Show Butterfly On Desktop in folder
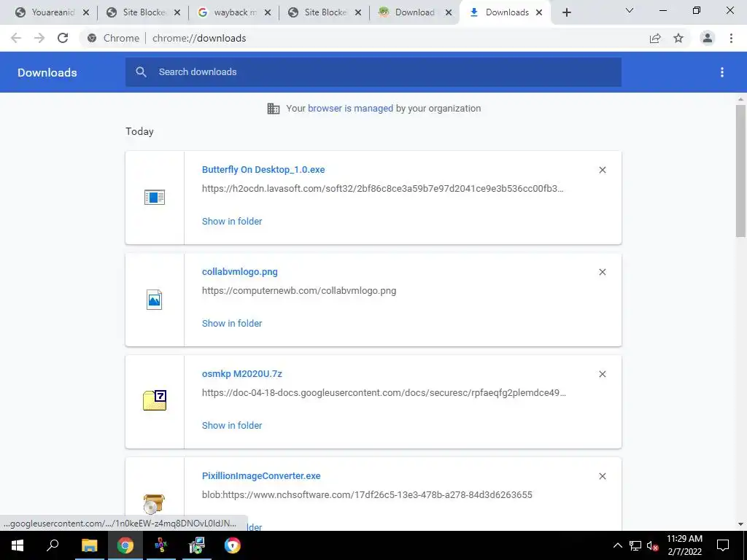 tap(232, 221)
